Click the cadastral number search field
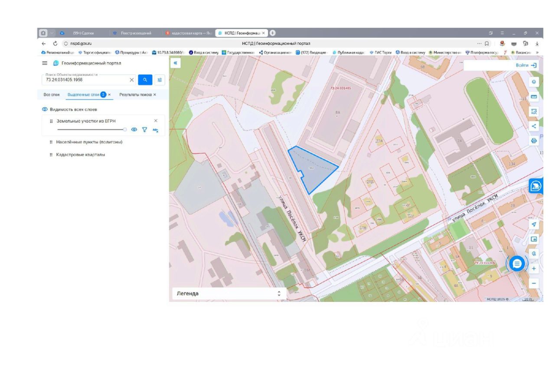555x392 pixels. (x=87, y=80)
